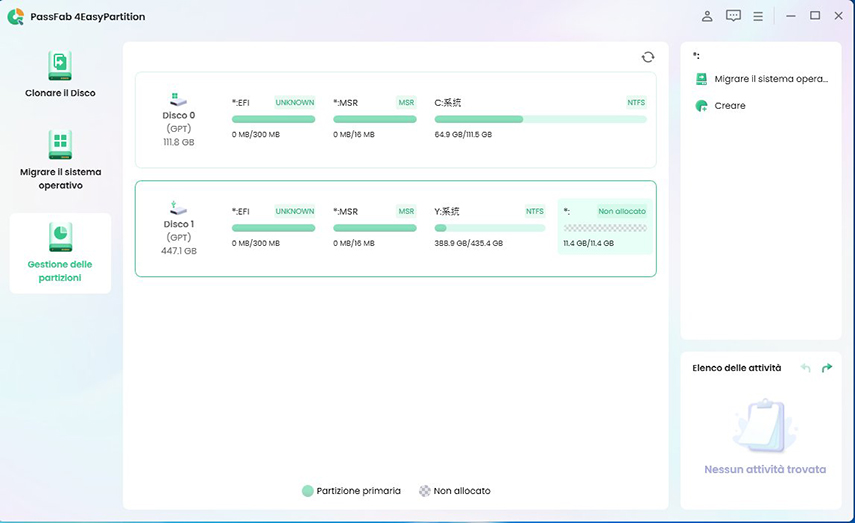
Task: Click the C: partition usage bar
Action: pyautogui.click(x=540, y=119)
